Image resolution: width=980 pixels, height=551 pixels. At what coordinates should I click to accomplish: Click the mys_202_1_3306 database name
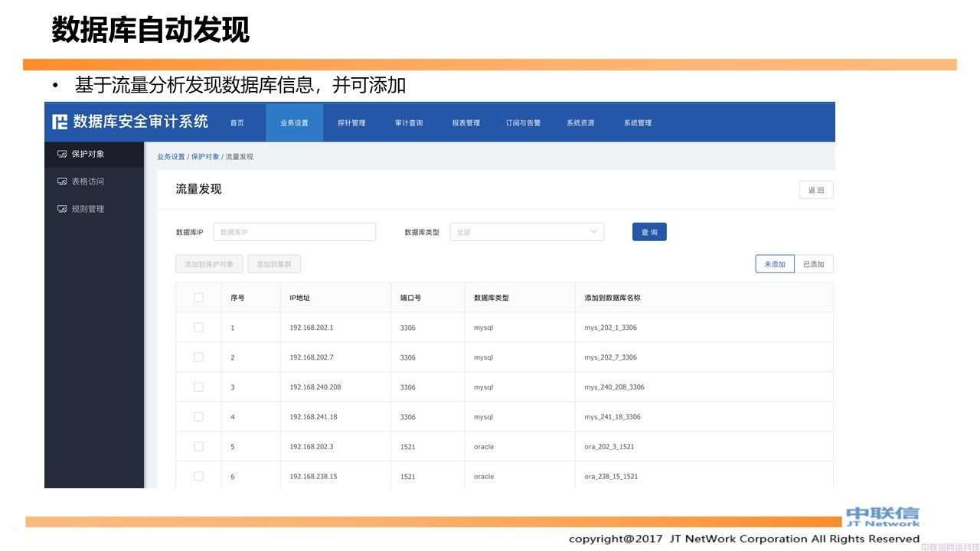coord(610,328)
